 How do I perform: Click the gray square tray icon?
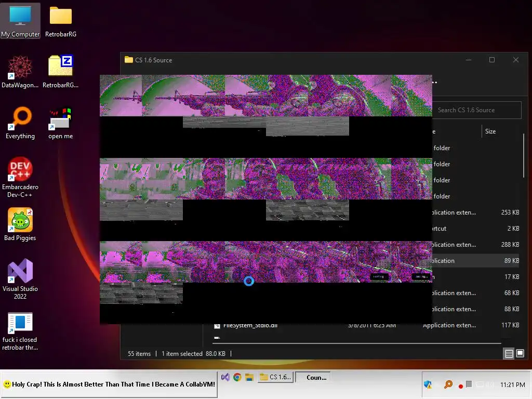pyautogui.click(x=469, y=384)
